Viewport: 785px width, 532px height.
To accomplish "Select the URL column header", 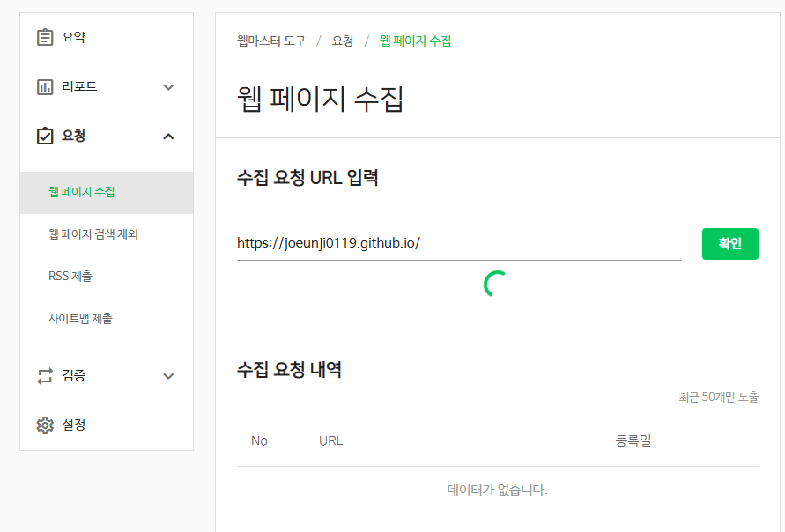I will 331,441.
